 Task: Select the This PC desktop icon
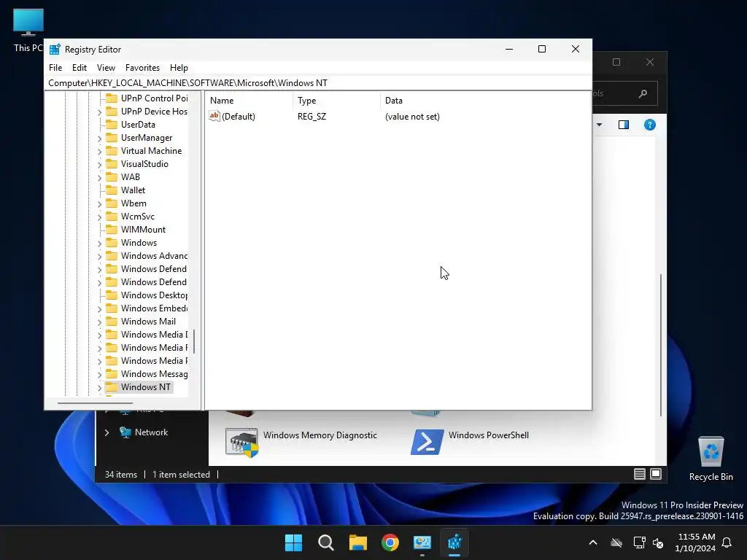pyautogui.click(x=28, y=29)
